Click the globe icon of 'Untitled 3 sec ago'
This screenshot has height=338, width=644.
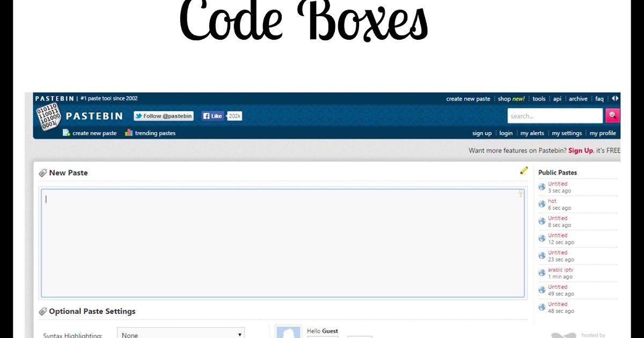pos(542,187)
